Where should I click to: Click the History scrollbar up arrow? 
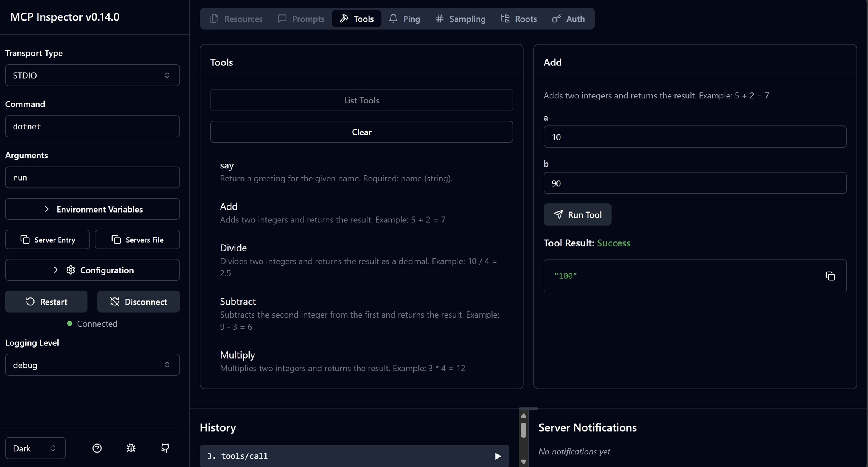523,416
